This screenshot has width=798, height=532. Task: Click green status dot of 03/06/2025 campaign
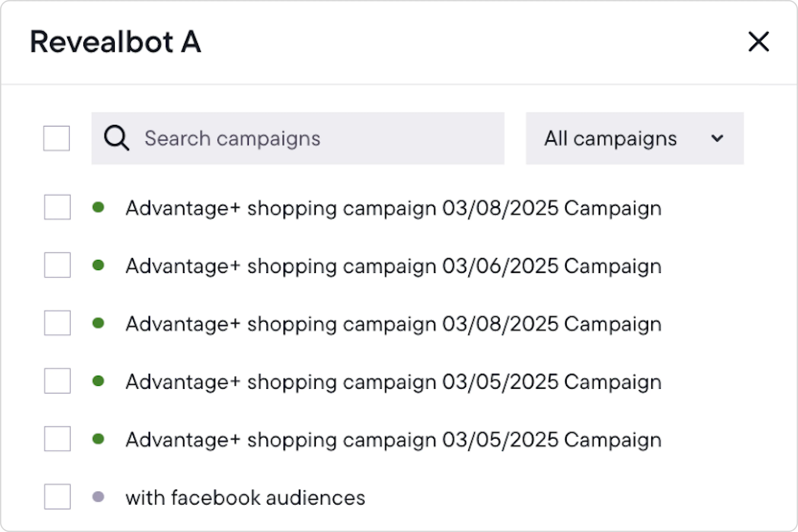(98, 265)
